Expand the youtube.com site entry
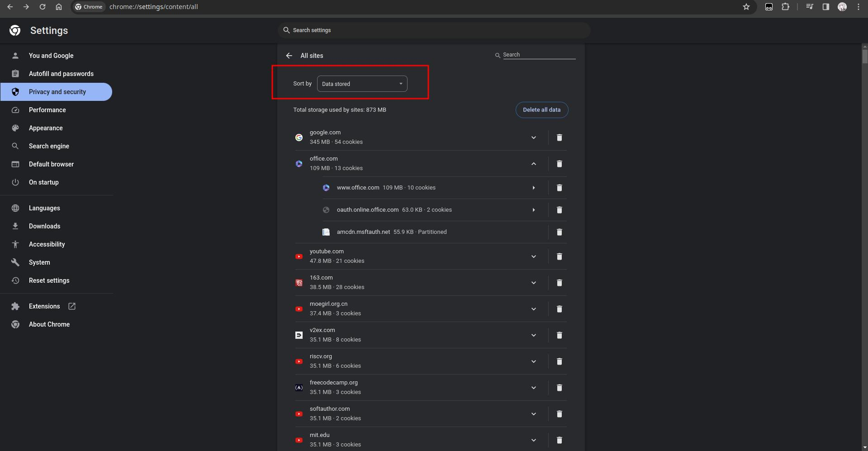 point(534,256)
